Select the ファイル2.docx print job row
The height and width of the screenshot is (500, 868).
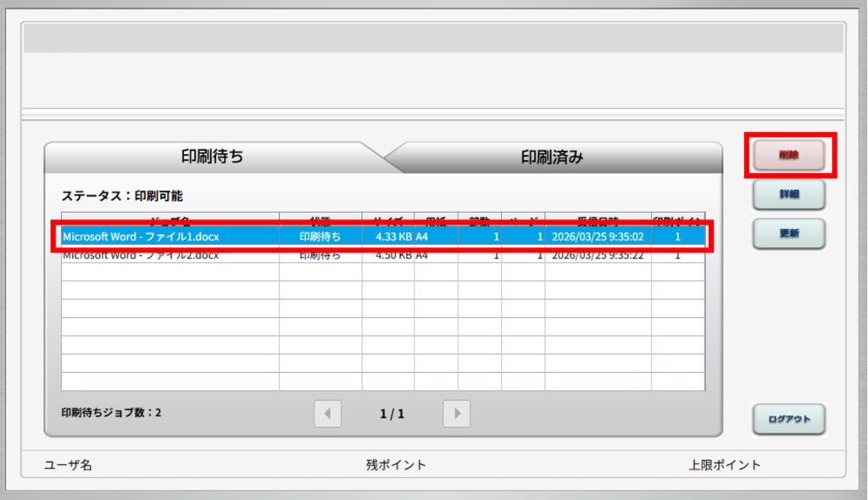[x=141, y=255]
